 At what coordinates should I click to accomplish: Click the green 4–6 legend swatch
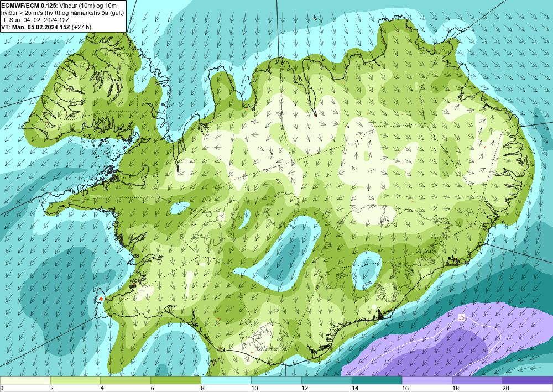tap(126, 380)
